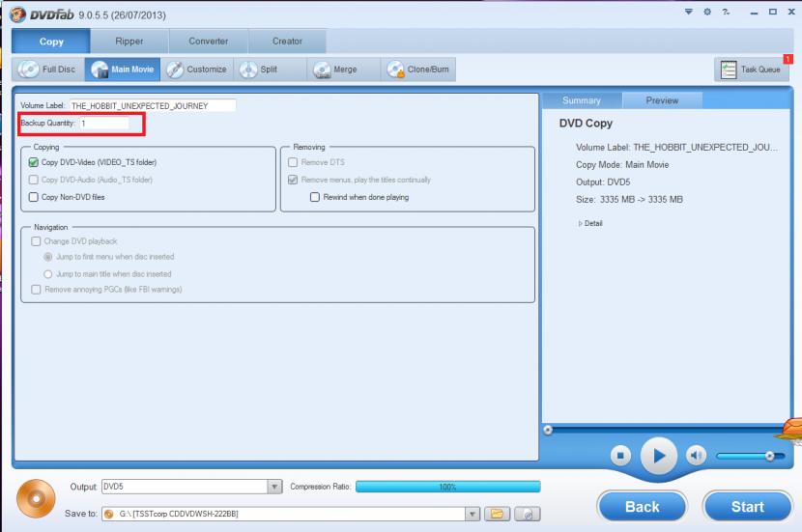
Task: Choose the Merge copy mode
Action: (344, 69)
